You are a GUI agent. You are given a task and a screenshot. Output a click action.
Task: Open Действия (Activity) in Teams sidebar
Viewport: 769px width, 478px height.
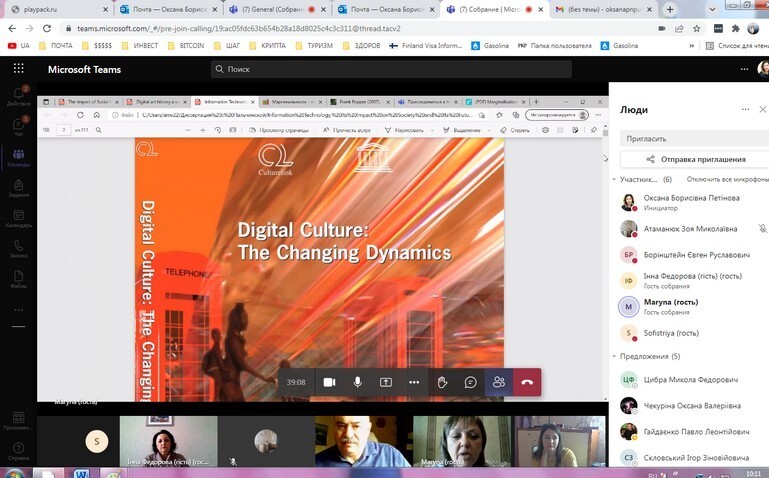[x=18, y=95]
